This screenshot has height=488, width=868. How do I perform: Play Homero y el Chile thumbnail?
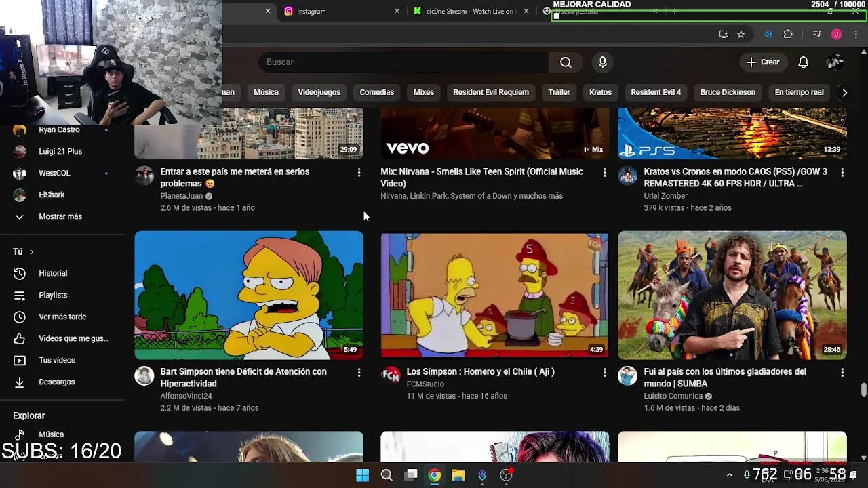(x=494, y=296)
